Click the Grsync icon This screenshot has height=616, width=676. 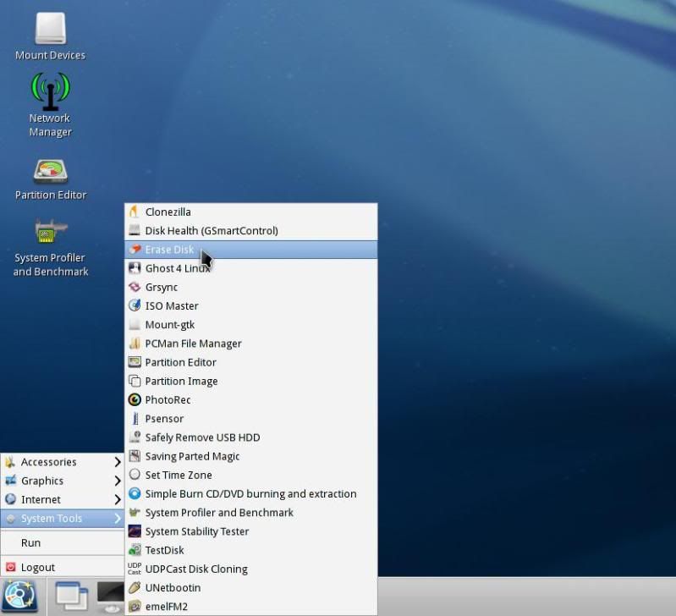pyautogui.click(x=135, y=287)
